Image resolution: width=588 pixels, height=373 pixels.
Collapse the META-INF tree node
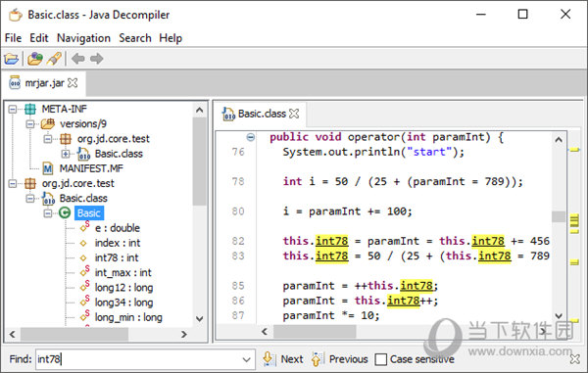click(x=13, y=109)
